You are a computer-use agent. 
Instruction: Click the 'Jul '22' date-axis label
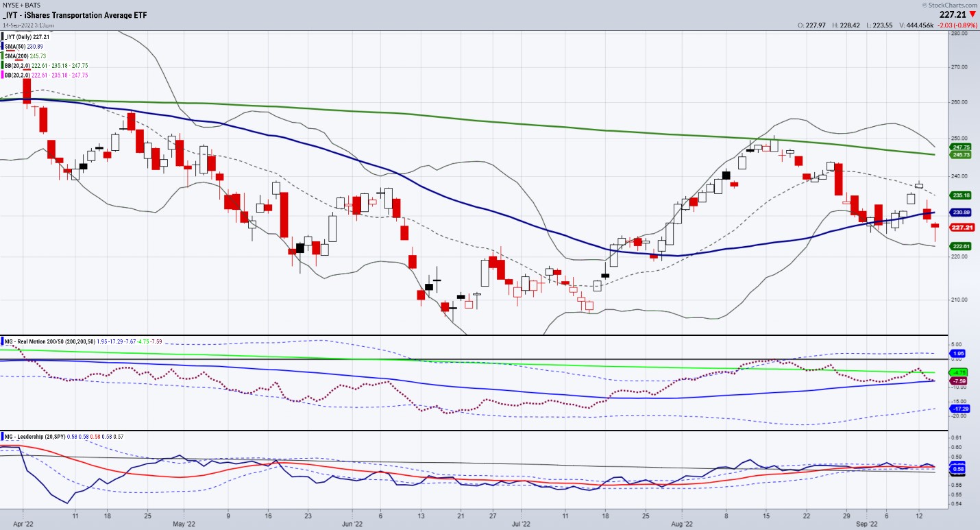coord(521,522)
